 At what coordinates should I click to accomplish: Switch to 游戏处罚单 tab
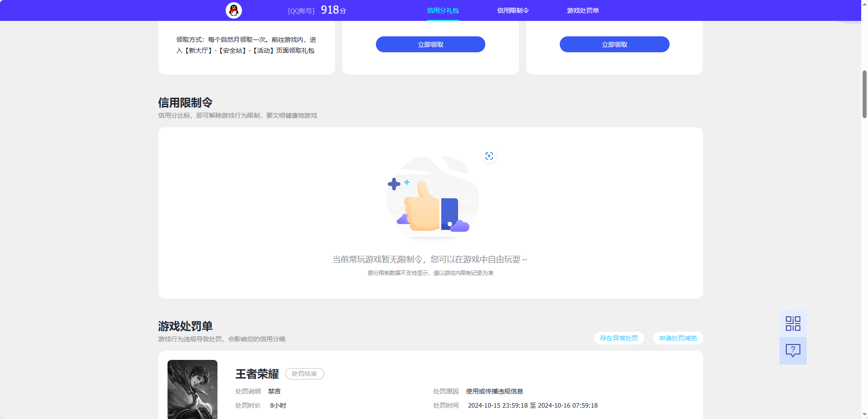coord(583,10)
